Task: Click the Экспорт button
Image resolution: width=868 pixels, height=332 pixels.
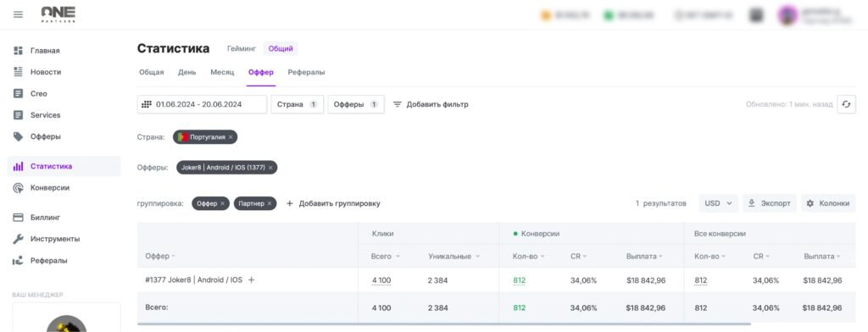Action: click(770, 203)
